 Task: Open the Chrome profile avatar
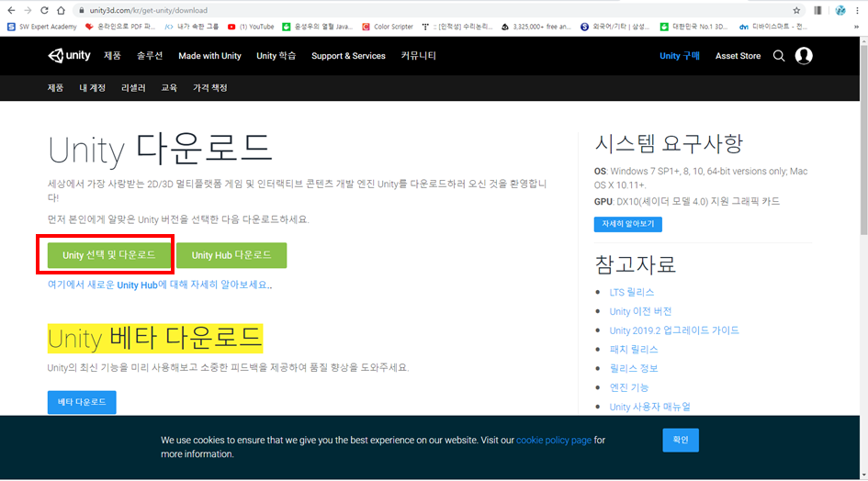point(840,10)
